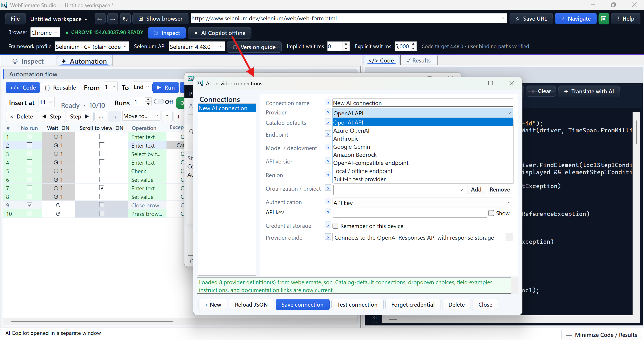
Task: Open the help hint for API version
Action: click(328, 161)
